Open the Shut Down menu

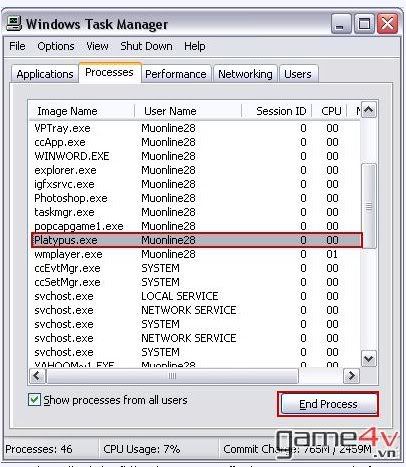(146, 46)
